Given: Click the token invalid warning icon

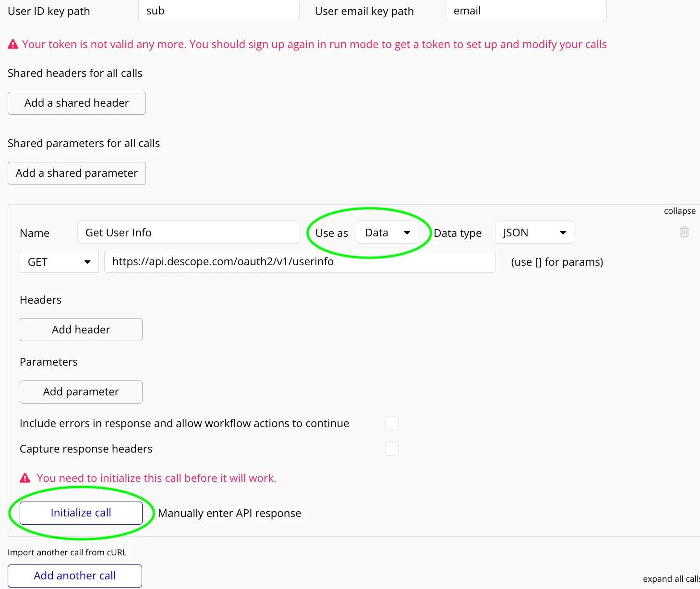Looking at the screenshot, I should [12, 44].
